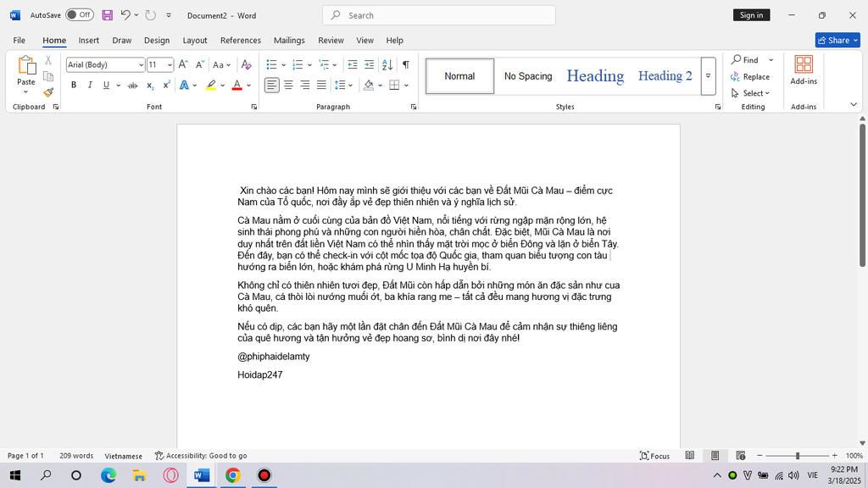Activate the Format Painter brush
868x488 pixels.
pos(48,91)
